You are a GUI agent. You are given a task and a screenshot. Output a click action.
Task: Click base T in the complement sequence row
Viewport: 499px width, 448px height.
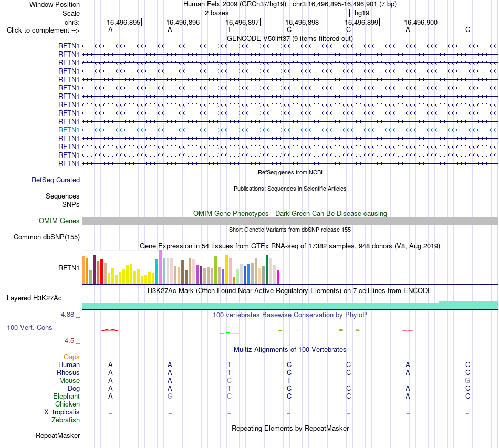pyautogui.click(x=230, y=29)
